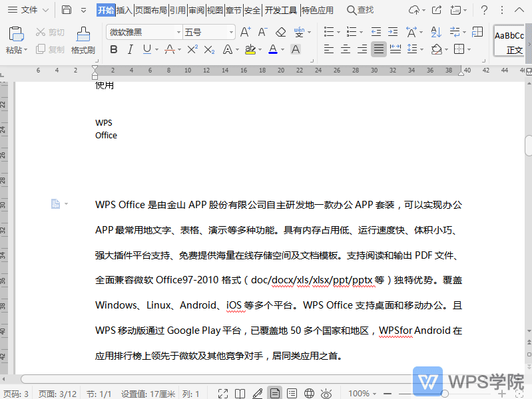Open help with the question mark icon
Viewport: 532px width, 399px height.
coord(484,10)
